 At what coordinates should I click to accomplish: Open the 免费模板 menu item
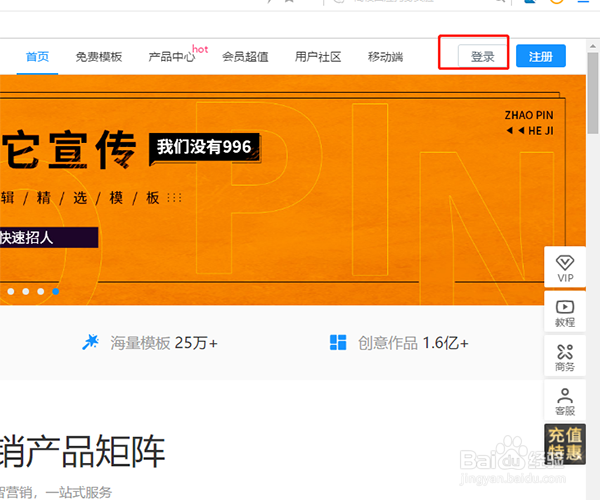[x=99, y=57]
